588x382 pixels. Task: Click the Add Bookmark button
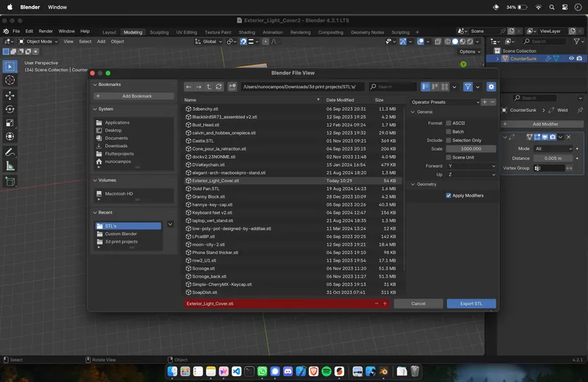pyautogui.click(x=132, y=96)
